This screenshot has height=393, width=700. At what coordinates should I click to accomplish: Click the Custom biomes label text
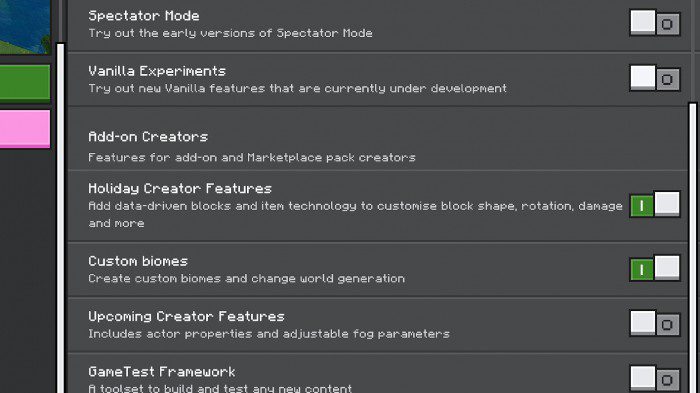click(138, 261)
